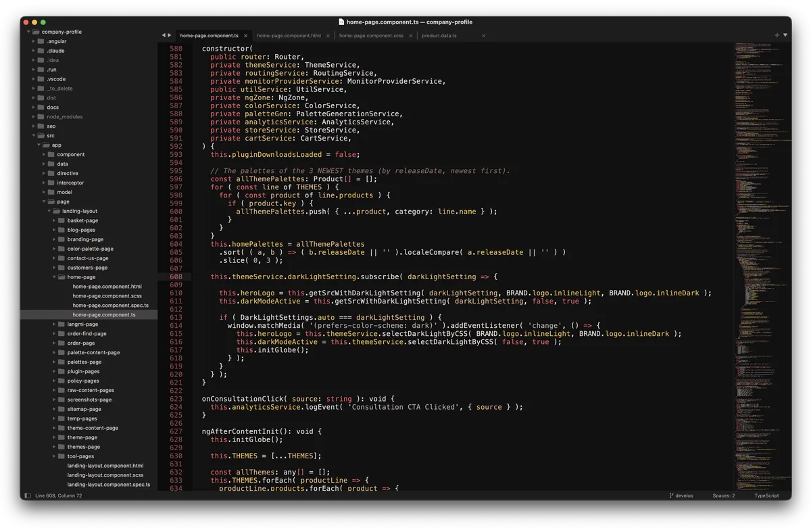Image resolution: width=811 pixels, height=532 pixels.
Task: Close the home-page.component.scss tab
Action: [x=410, y=36]
